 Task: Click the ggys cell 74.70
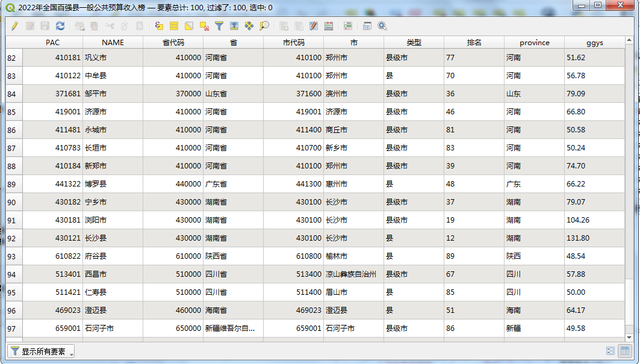[594, 165]
